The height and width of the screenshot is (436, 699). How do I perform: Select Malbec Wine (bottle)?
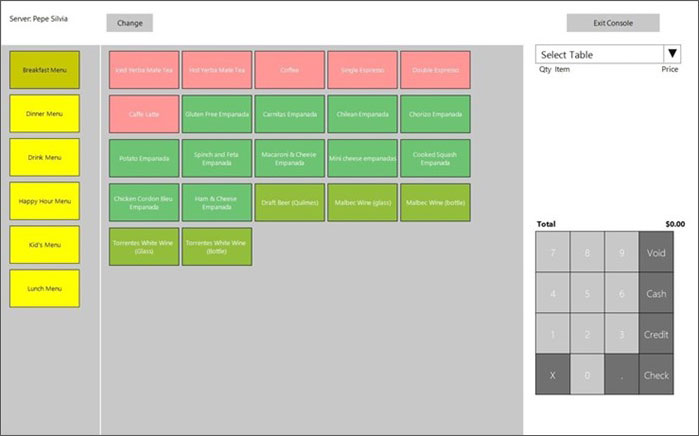tap(435, 202)
